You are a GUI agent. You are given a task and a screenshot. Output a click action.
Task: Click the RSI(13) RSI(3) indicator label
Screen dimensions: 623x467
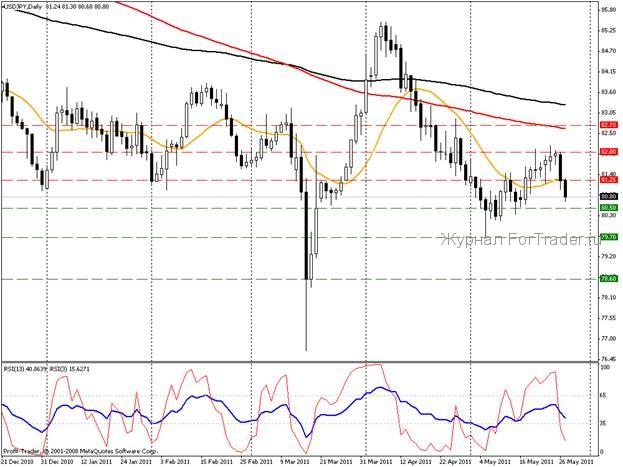pyautogui.click(x=46, y=369)
